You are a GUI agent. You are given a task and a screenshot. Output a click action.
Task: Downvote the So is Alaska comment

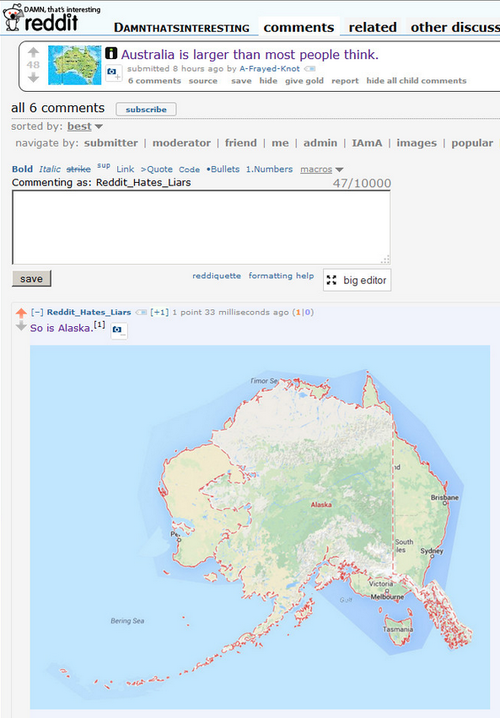pyautogui.click(x=21, y=326)
